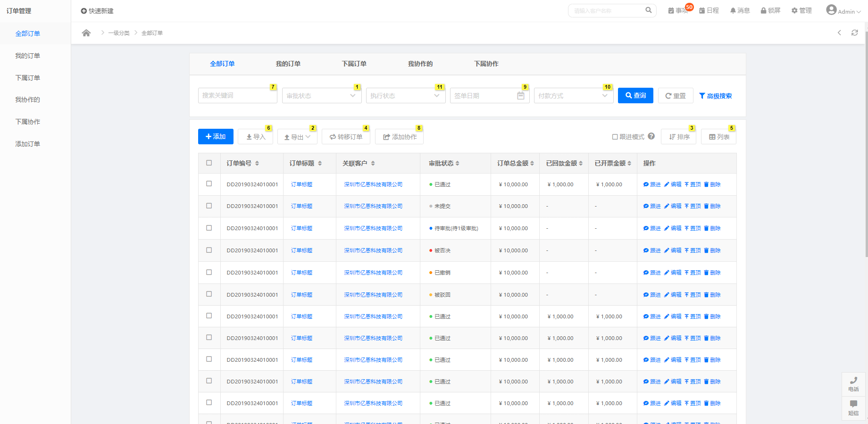Click 快速新建 plus icon
The width and height of the screenshot is (868, 424).
click(83, 11)
